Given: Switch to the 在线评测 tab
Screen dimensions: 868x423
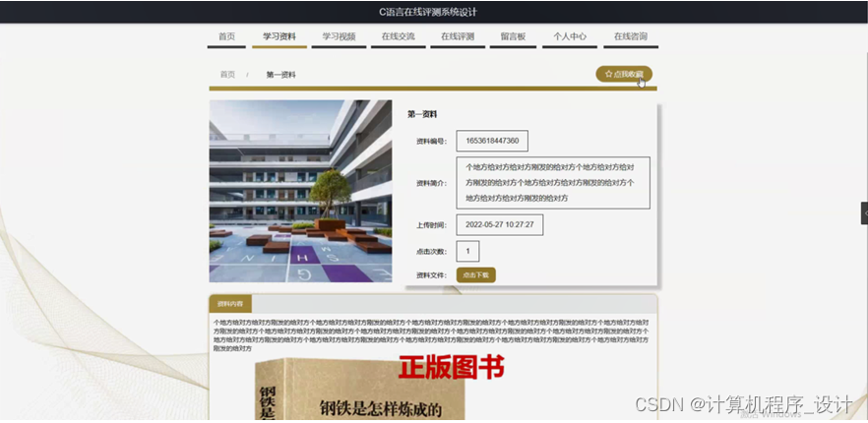Looking at the screenshot, I should (x=458, y=37).
